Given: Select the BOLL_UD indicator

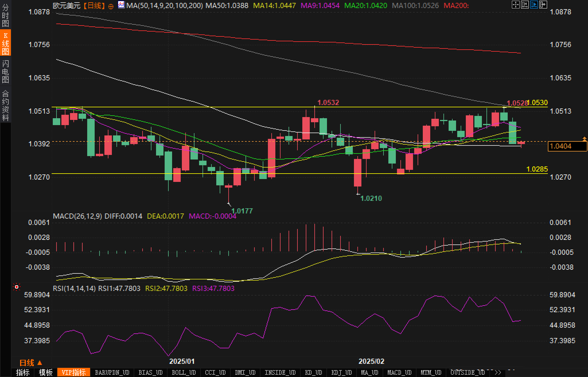Looking at the screenshot, I should click(184, 373).
